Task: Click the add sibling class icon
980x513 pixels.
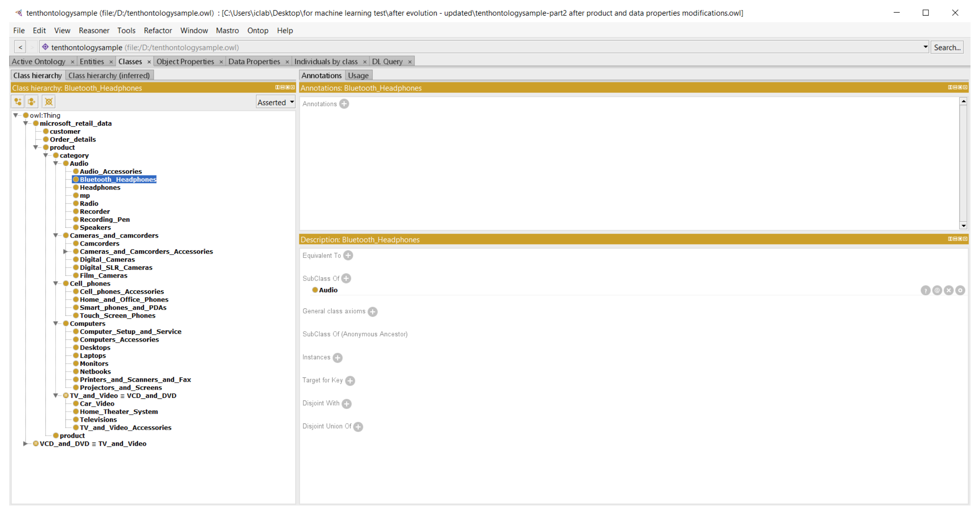Action: click(x=32, y=102)
